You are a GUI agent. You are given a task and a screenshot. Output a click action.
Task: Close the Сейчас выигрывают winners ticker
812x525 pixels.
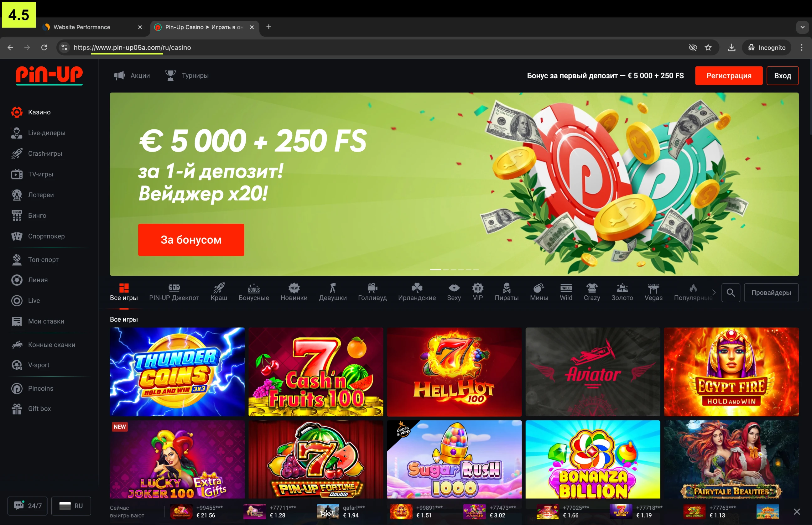tap(797, 511)
